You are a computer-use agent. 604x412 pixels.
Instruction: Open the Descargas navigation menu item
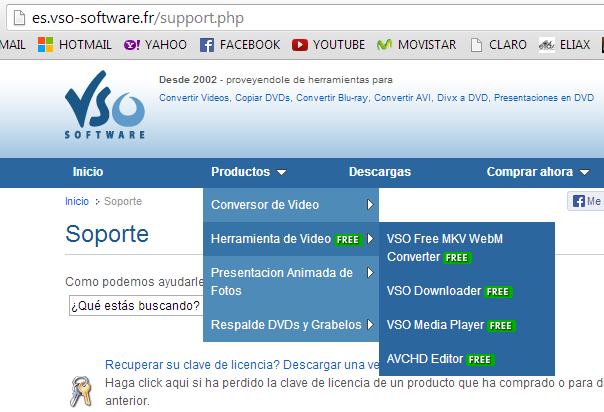380,172
